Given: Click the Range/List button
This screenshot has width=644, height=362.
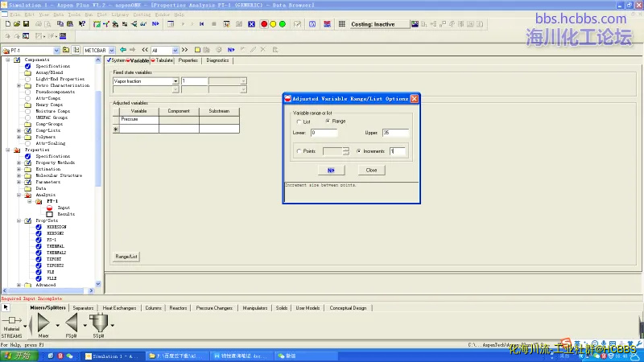Looking at the screenshot, I should click(x=126, y=257).
